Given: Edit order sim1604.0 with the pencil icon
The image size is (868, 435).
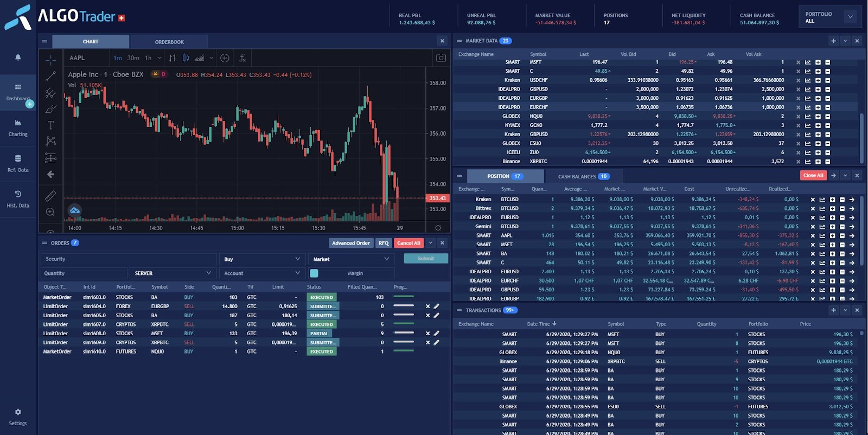Looking at the screenshot, I should click(x=436, y=306).
